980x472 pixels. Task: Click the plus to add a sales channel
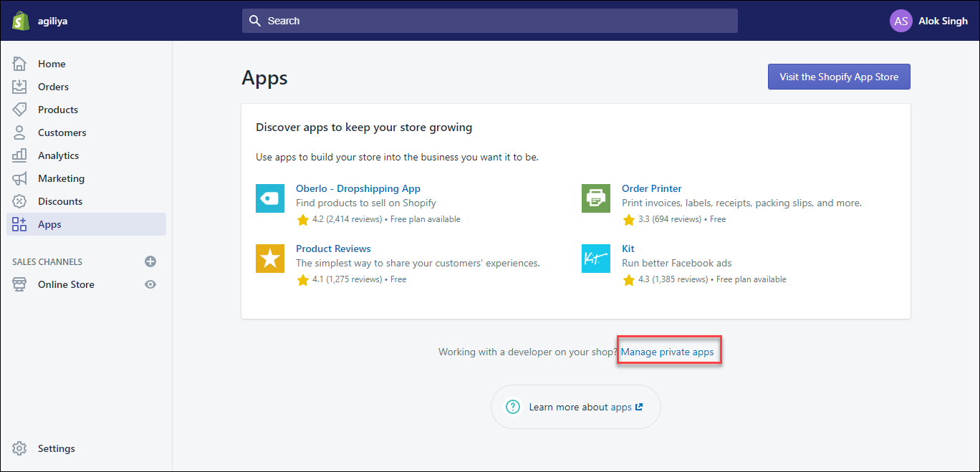(150, 261)
